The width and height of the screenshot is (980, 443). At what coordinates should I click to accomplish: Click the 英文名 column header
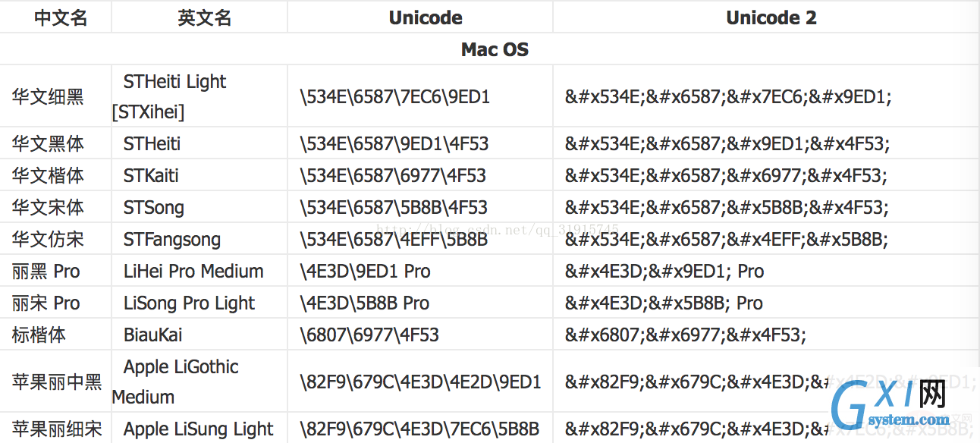(199, 18)
